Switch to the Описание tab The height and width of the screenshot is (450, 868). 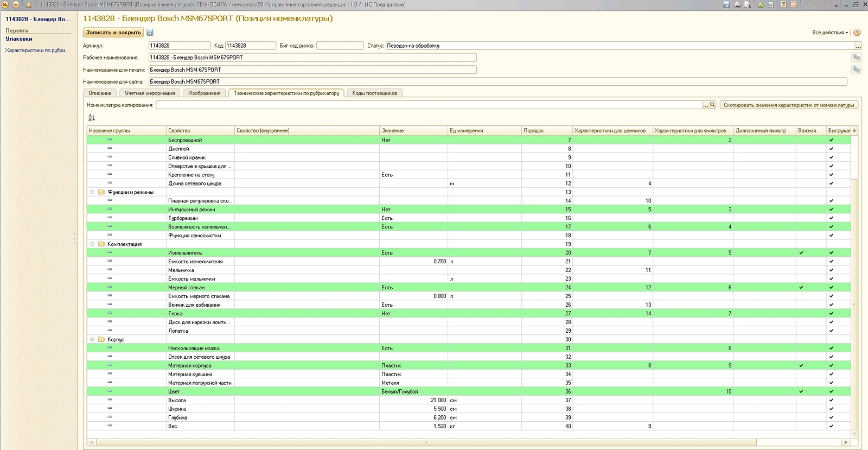click(100, 93)
